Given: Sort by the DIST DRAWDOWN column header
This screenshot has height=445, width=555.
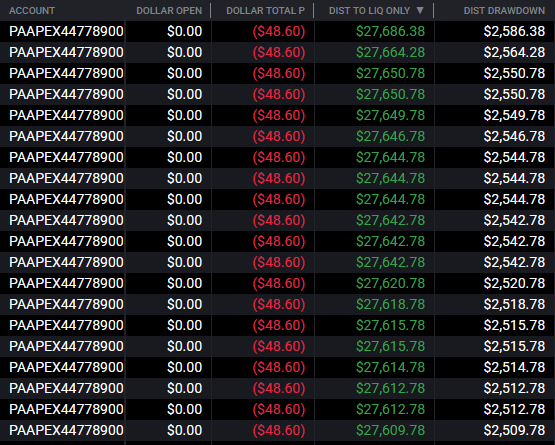Looking at the screenshot, I should (x=504, y=11).
